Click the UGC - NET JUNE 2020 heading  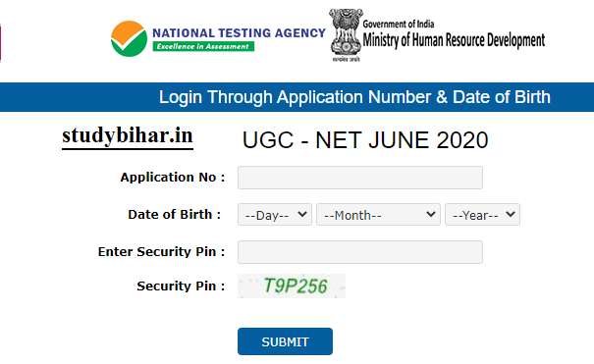click(x=365, y=140)
